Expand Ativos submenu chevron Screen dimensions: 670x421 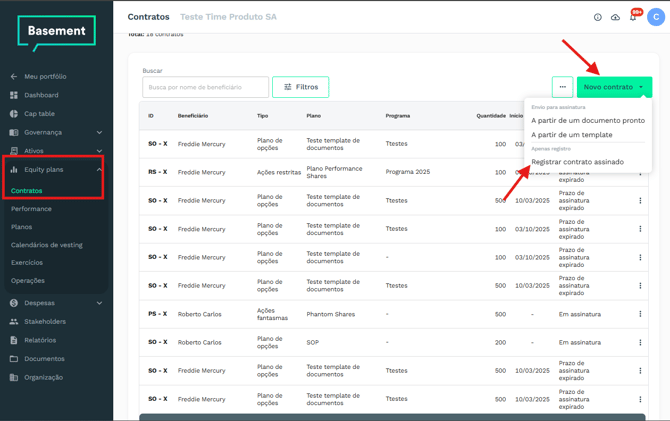(100, 151)
